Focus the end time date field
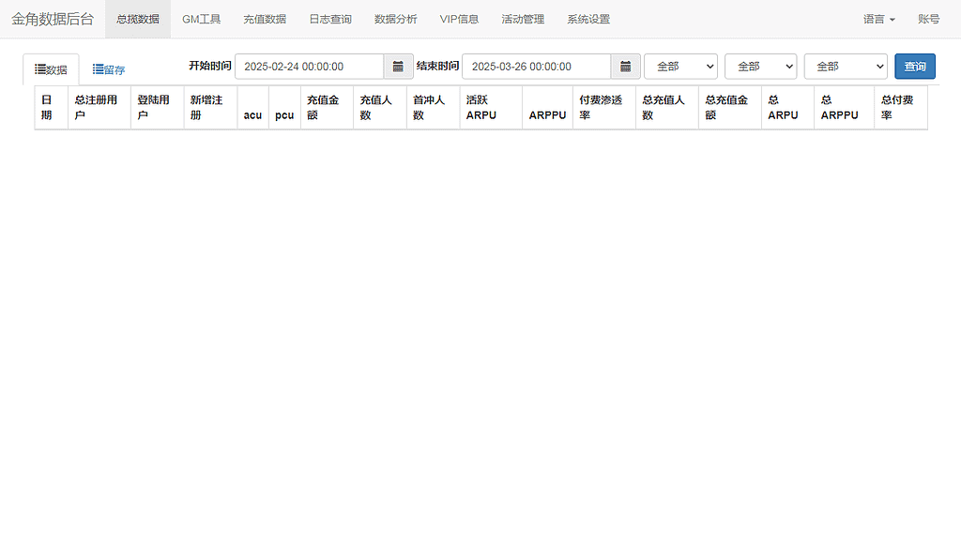 click(537, 67)
